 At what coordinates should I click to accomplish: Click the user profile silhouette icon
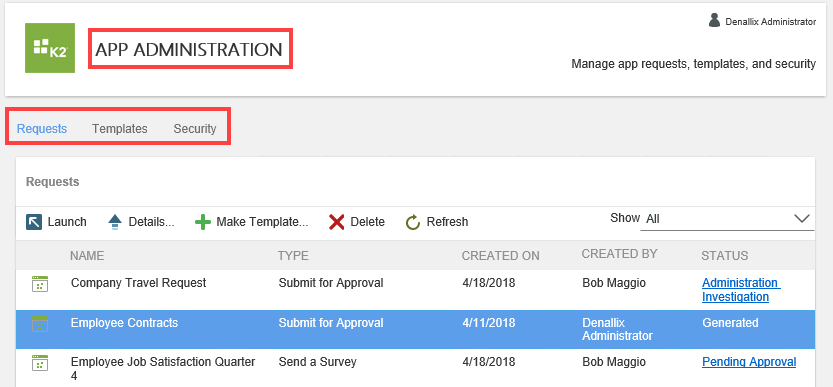[x=714, y=20]
